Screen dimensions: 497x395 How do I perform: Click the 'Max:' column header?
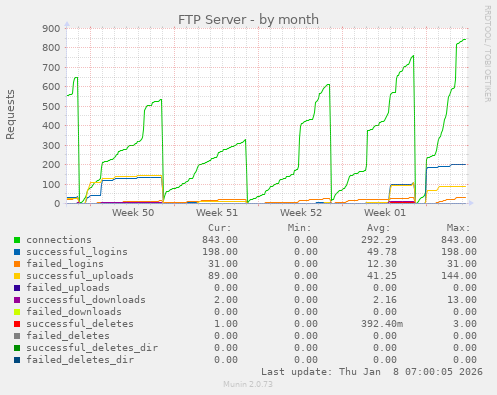click(x=458, y=228)
